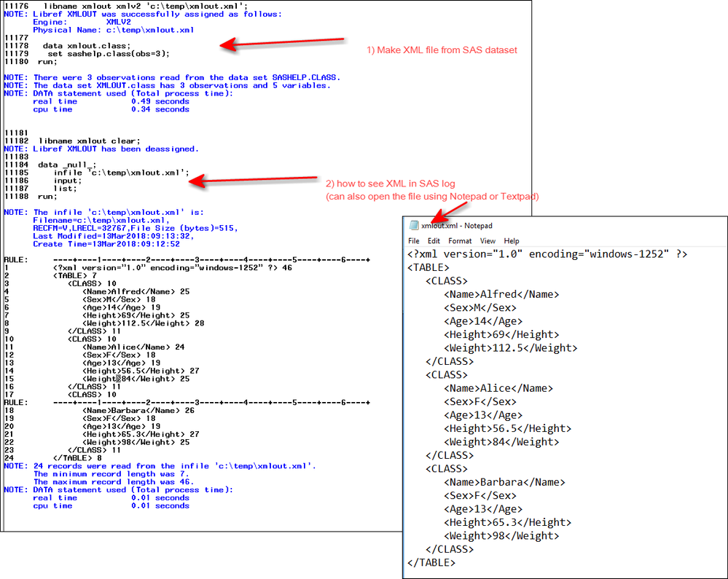Click 'The maximum record length was 46' line

(113, 481)
